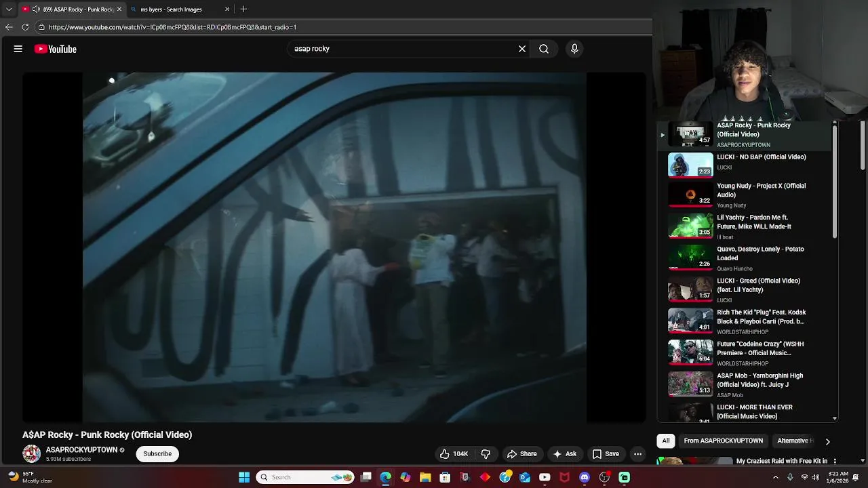
Task: Play 'Young Nudy - Project X' thumbnail
Action: (690, 195)
